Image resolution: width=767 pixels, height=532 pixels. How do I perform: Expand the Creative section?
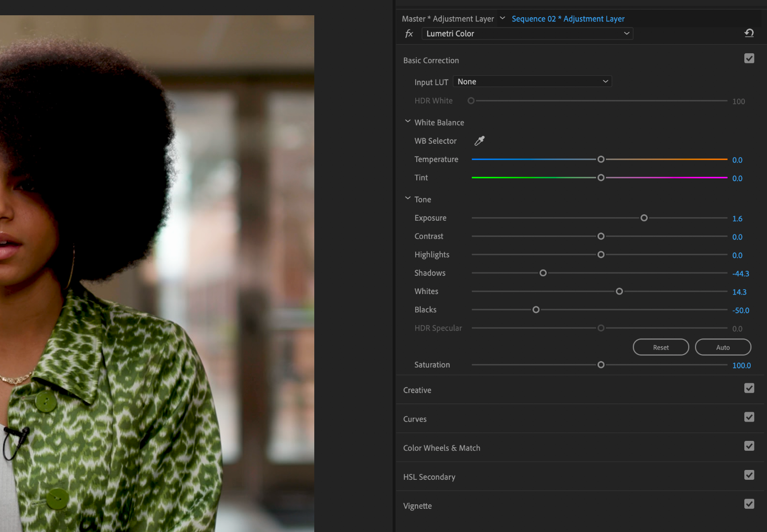pyautogui.click(x=417, y=390)
